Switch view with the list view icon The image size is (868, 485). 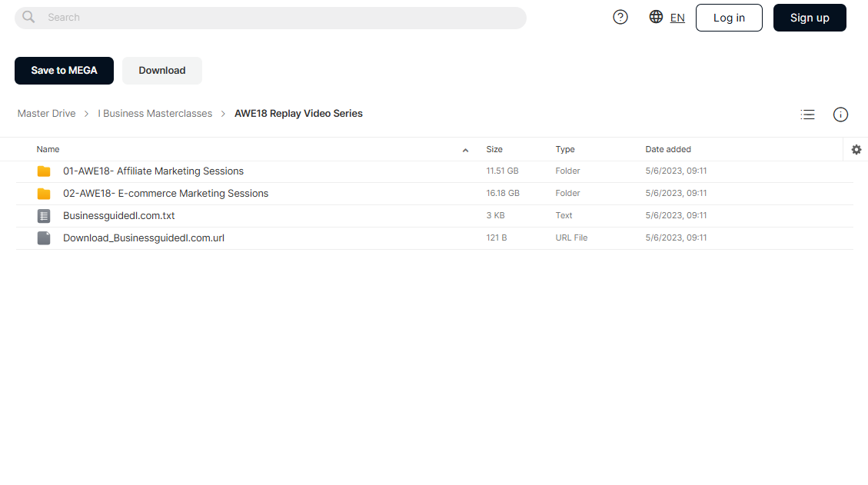click(x=807, y=115)
